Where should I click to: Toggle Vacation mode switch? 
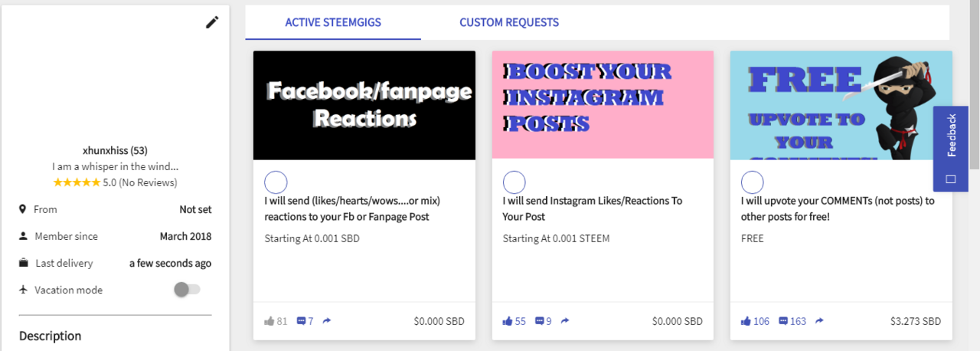coord(187,290)
